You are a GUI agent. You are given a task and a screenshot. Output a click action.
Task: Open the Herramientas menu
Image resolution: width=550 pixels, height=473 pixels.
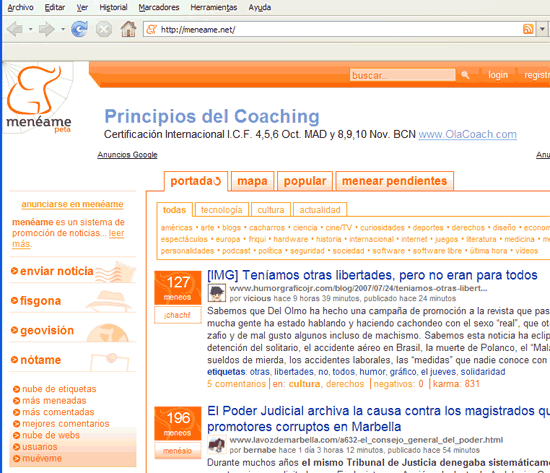coord(214,7)
